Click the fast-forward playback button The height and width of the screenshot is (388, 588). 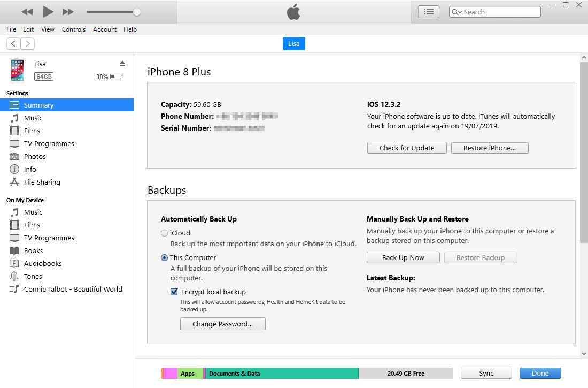(68, 12)
